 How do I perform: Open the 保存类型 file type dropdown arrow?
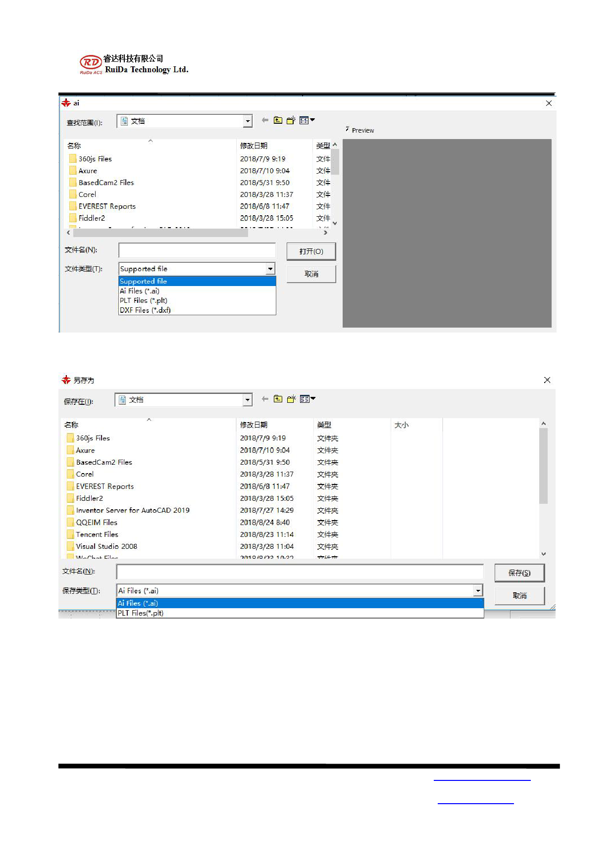[478, 590]
